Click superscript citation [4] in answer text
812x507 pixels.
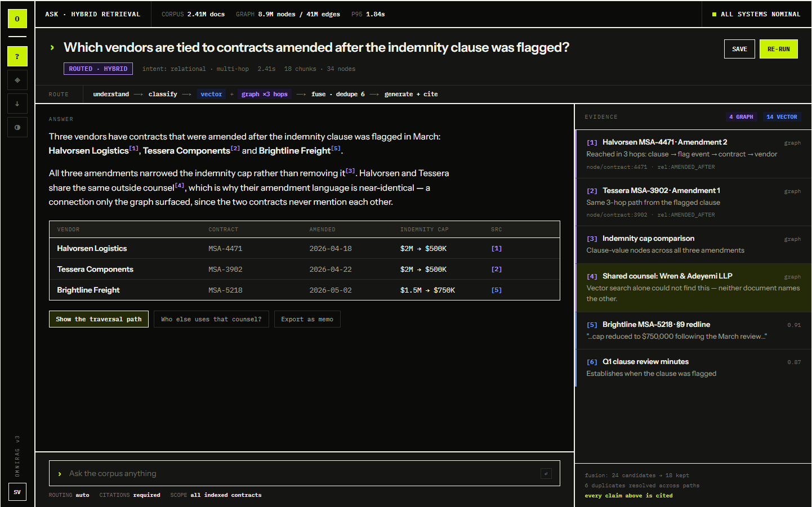(x=180, y=186)
